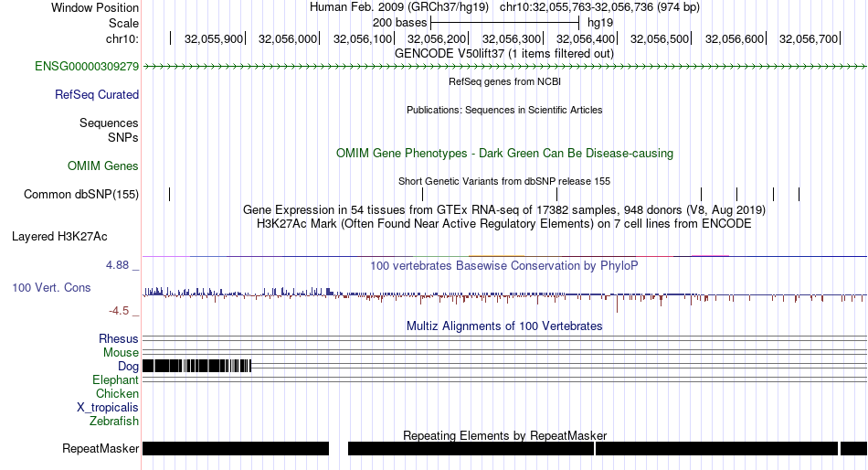Select the Mouse alignment row label
The image size is (868, 470).
pos(122,353)
